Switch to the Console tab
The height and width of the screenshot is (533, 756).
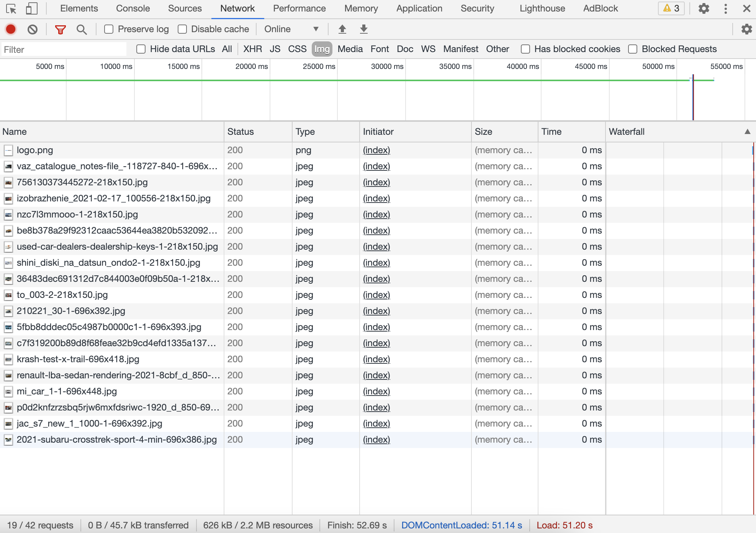pos(133,8)
